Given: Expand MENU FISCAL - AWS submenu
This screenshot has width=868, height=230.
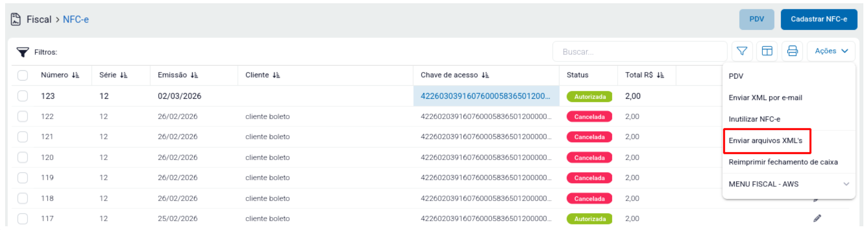Looking at the screenshot, I should (x=846, y=184).
